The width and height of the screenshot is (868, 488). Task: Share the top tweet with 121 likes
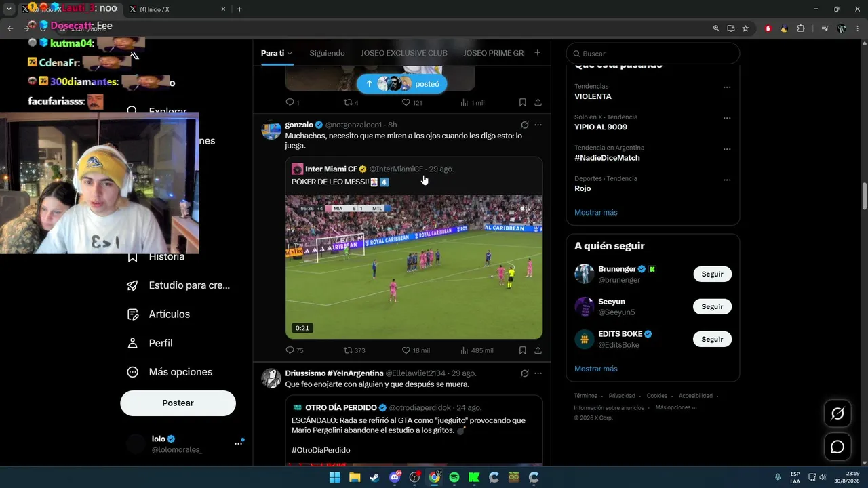click(538, 102)
